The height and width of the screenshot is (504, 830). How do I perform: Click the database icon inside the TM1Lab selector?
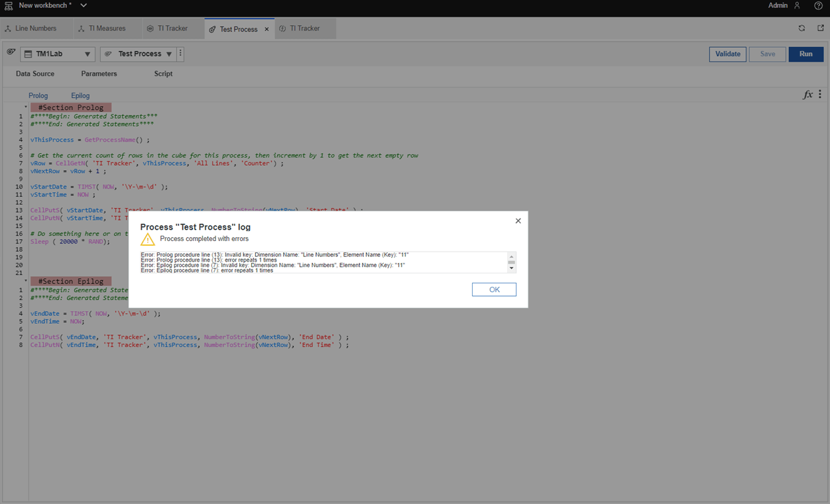(28, 54)
